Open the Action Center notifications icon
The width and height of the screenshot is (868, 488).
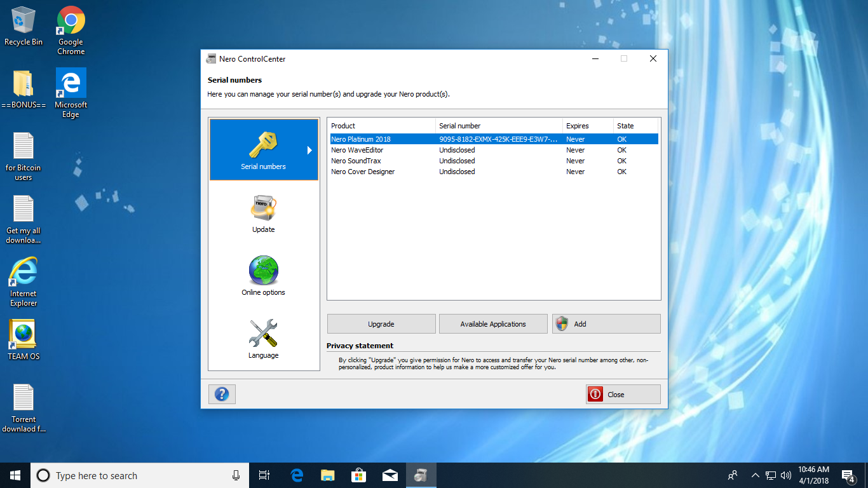tap(848, 475)
